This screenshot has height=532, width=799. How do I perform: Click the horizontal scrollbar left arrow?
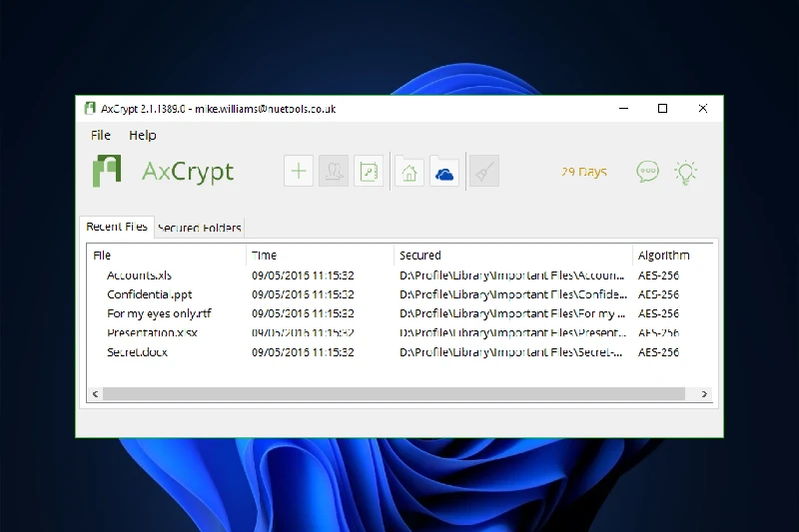[95, 394]
